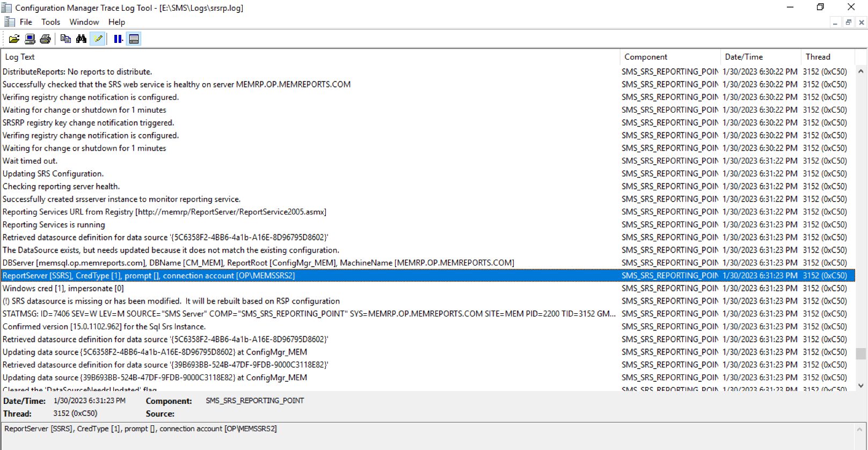The height and width of the screenshot is (450, 868).
Task: Select 'Successfully checked that the SRS web service' row
Action: point(428,84)
